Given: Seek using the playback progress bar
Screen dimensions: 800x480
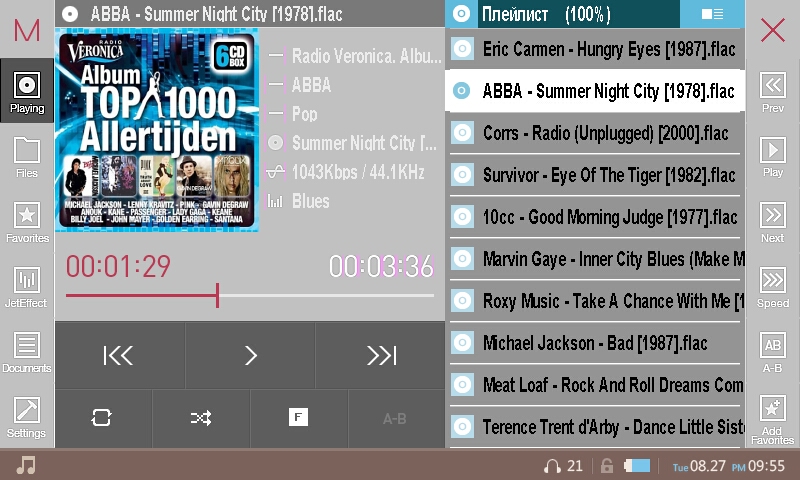Looking at the screenshot, I should click(250, 295).
